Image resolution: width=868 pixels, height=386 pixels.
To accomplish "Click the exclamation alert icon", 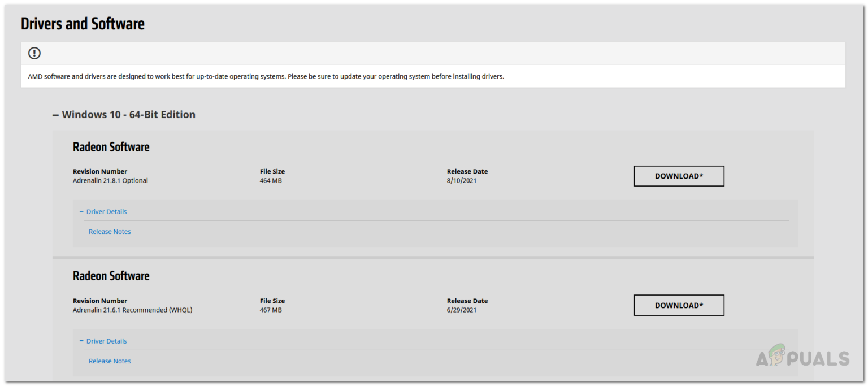I will (x=34, y=53).
